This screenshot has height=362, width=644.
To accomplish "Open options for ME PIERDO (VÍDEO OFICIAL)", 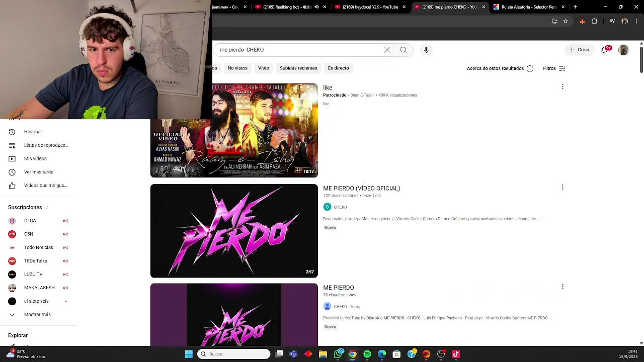I will (562, 187).
